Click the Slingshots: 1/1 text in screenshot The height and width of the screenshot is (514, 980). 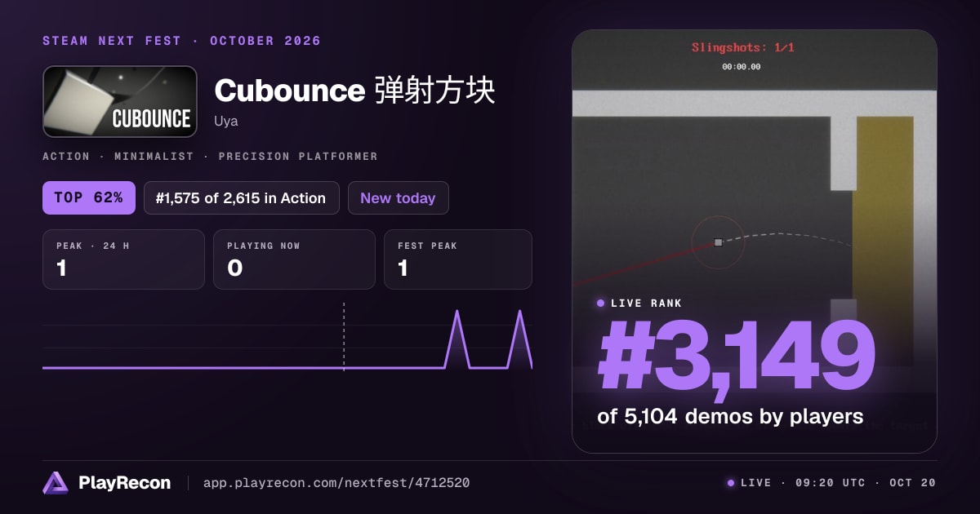pos(743,47)
